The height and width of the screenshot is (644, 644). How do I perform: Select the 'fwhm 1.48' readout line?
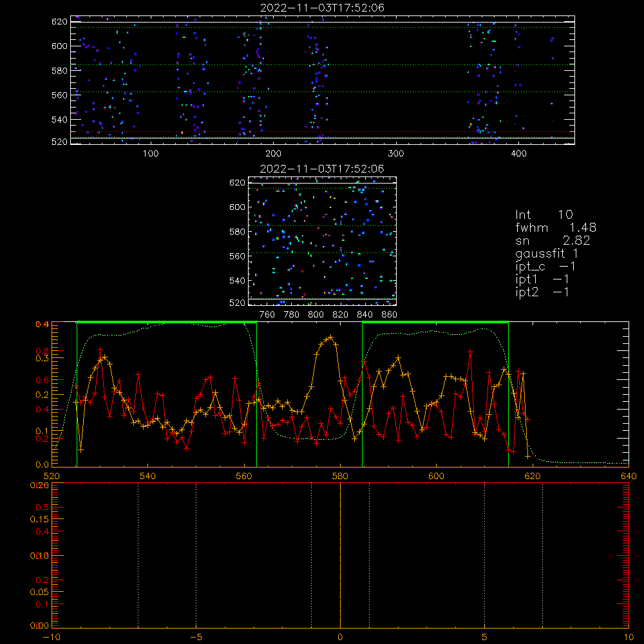(x=556, y=227)
